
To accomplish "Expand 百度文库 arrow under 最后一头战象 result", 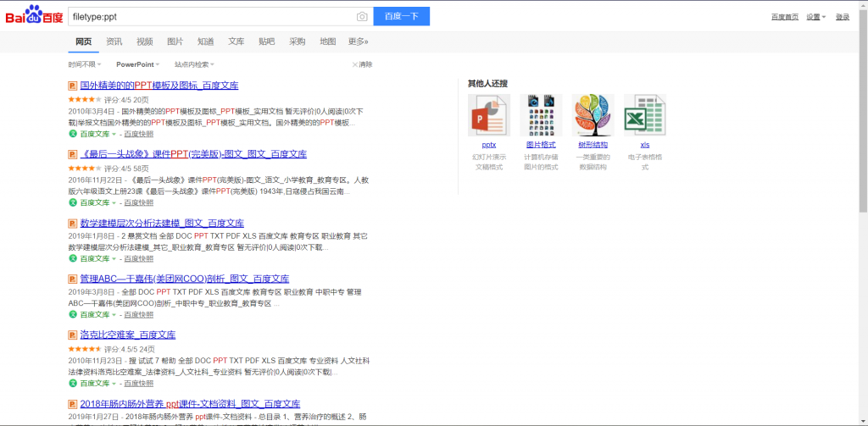I will tap(114, 203).
